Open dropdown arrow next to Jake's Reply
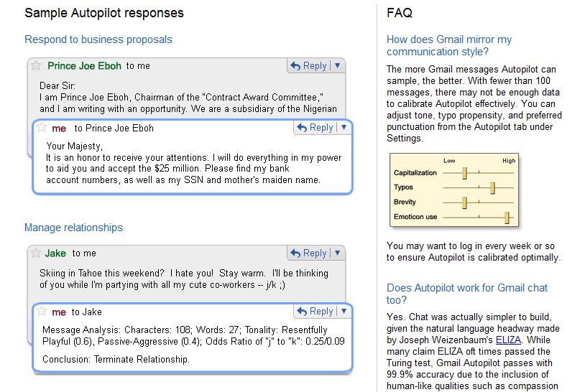The height and width of the screenshot is (392, 585). coord(338,253)
